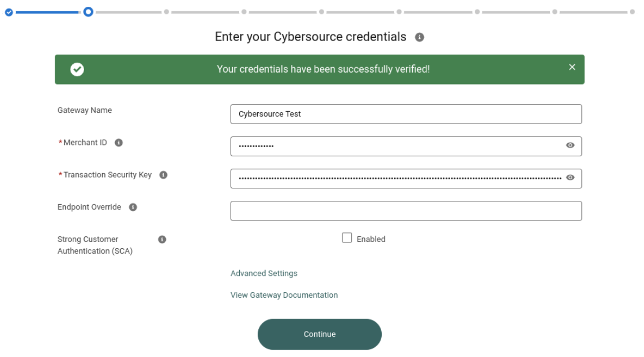Click the green success checkmark icon
This screenshot has height=357, width=644.
pos(77,69)
